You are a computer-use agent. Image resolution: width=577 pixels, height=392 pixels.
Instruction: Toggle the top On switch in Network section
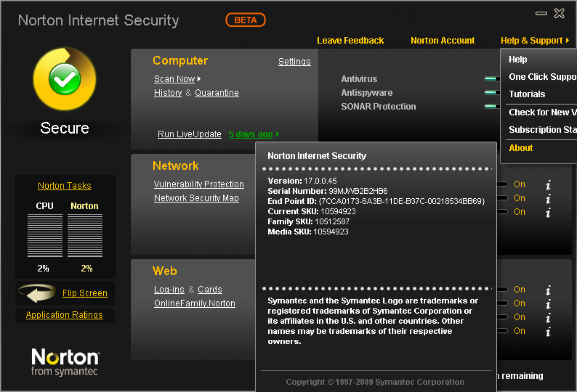[x=503, y=184]
